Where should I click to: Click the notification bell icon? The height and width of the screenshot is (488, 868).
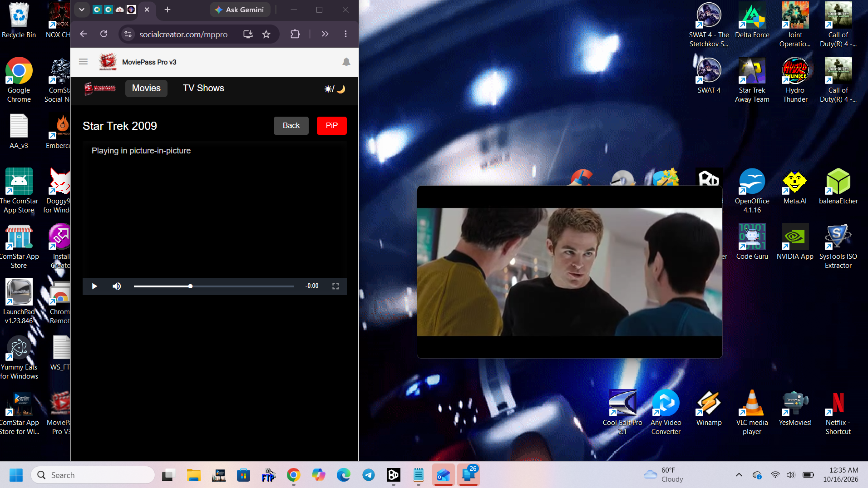346,62
